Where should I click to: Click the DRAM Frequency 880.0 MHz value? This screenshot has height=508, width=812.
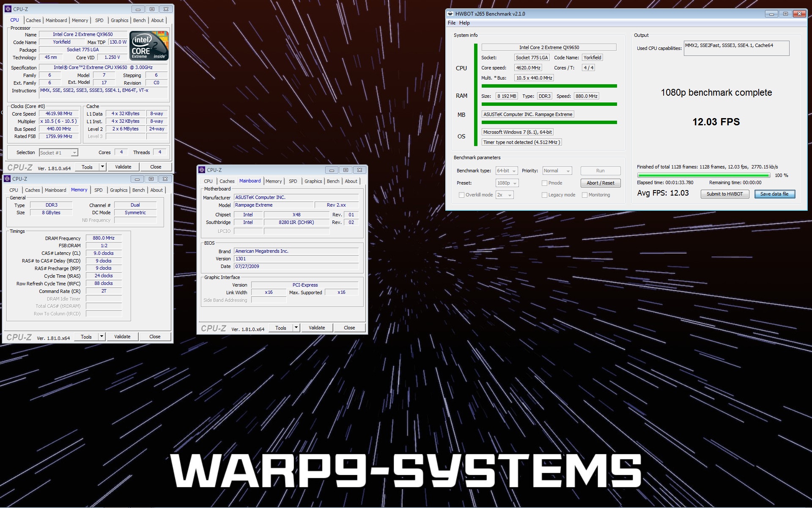(x=104, y=238)
